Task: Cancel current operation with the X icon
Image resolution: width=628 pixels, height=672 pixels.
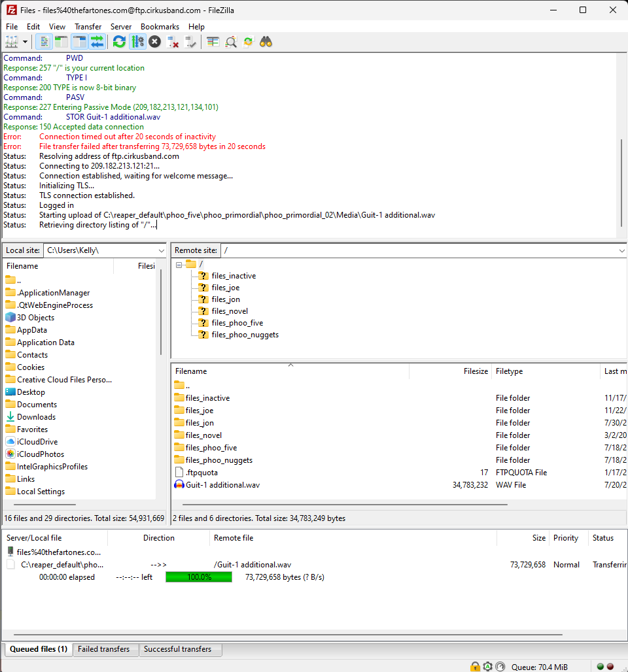Action: (x=154, y=42)
